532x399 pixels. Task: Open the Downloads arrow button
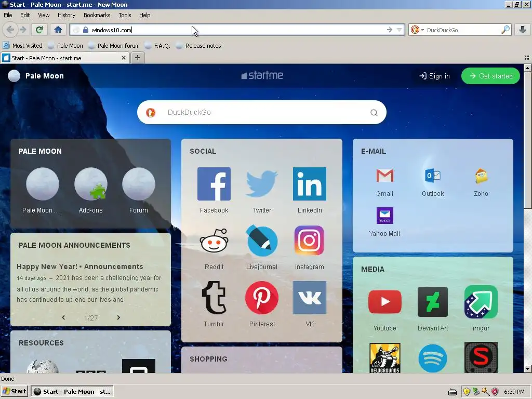[x=523, y=30]
